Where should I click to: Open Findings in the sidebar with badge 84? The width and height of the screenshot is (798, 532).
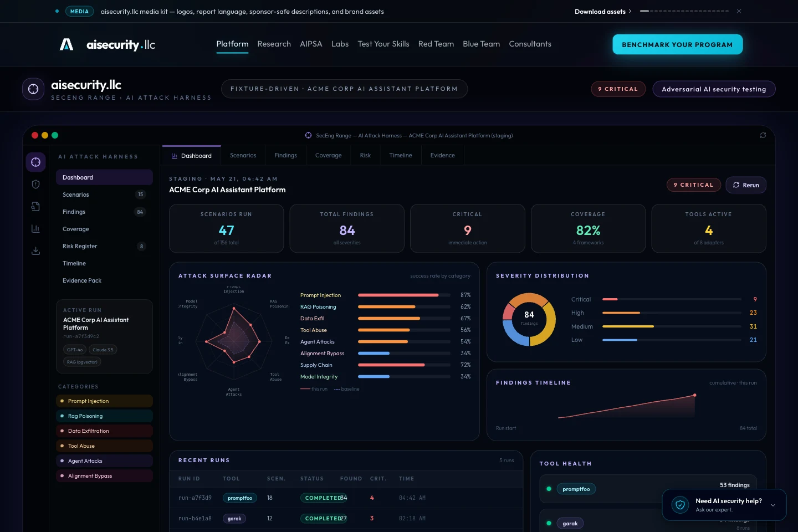point(104,212)
